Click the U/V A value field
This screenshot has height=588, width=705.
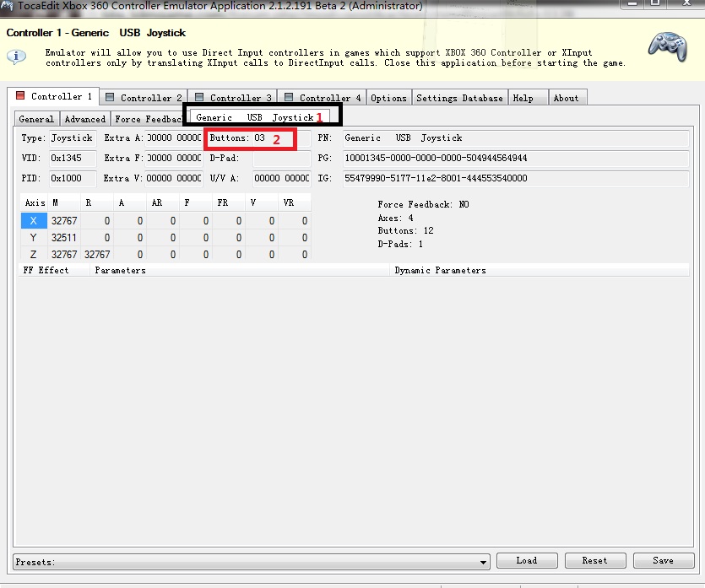[x=281, y=178]
